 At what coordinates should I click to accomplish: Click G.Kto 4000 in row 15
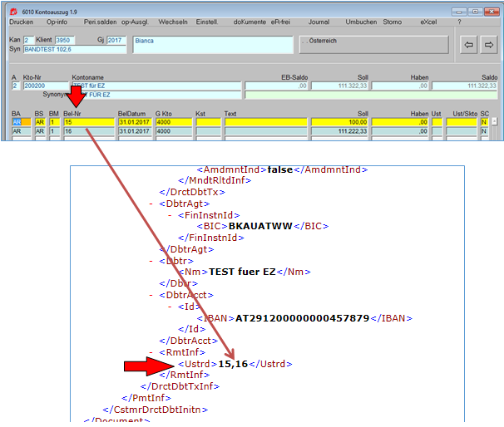pyautogui.click(x=174, y=122)
